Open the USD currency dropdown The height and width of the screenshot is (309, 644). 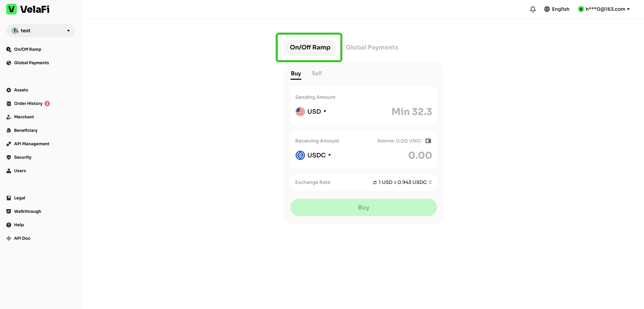click(x=311, y=112)
